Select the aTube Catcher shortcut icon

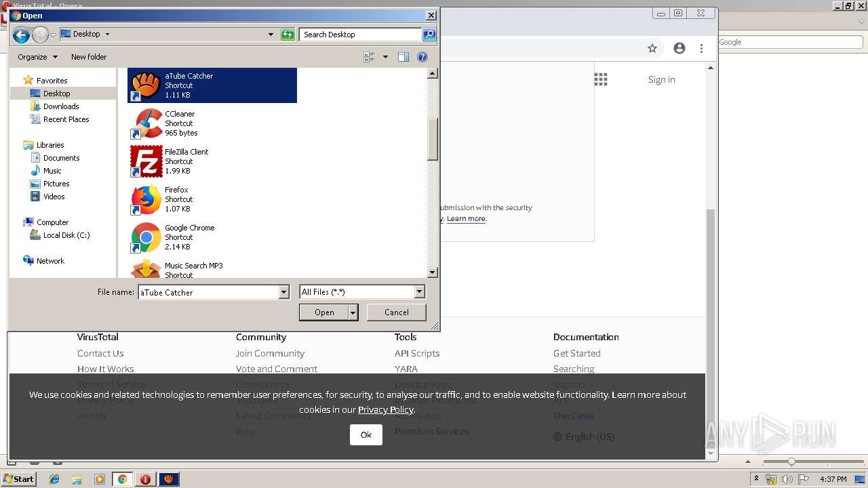(x=146, y=85)
